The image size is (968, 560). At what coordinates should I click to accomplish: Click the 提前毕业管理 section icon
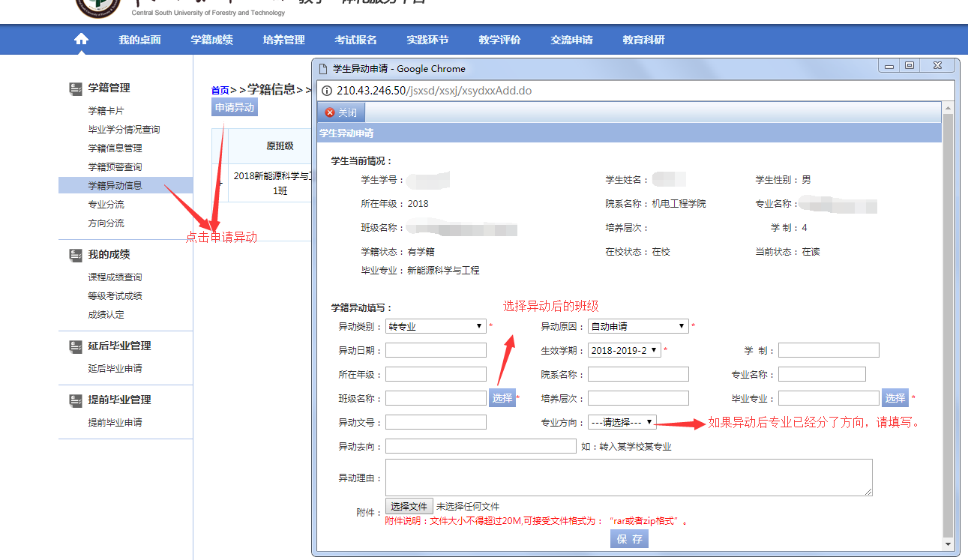click(76, 400)
